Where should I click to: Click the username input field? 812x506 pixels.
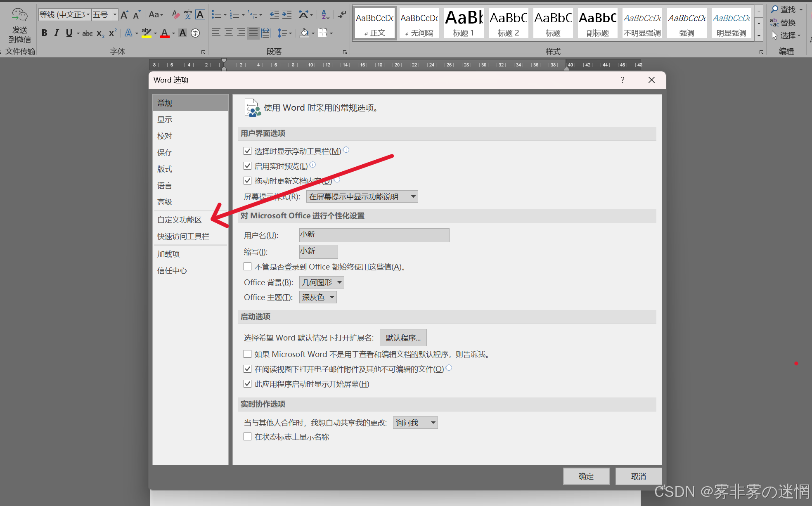pyautogui.click(x=374, y=235)
